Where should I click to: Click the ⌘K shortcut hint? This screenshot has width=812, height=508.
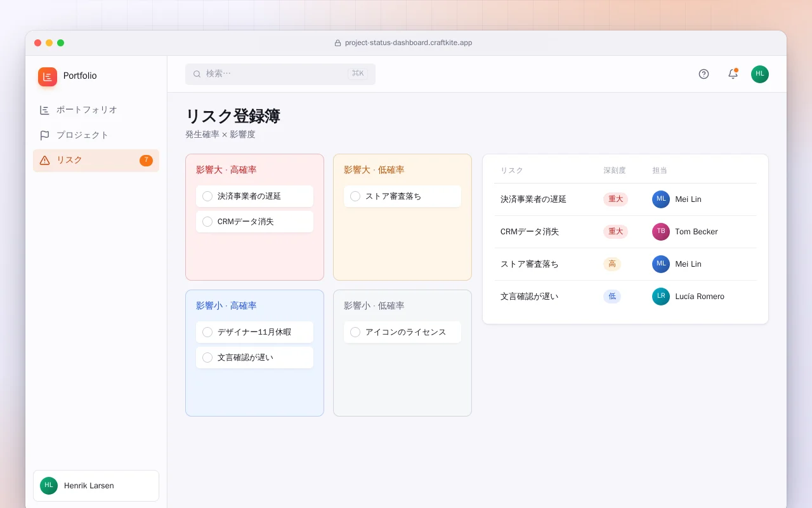point(358,74)
